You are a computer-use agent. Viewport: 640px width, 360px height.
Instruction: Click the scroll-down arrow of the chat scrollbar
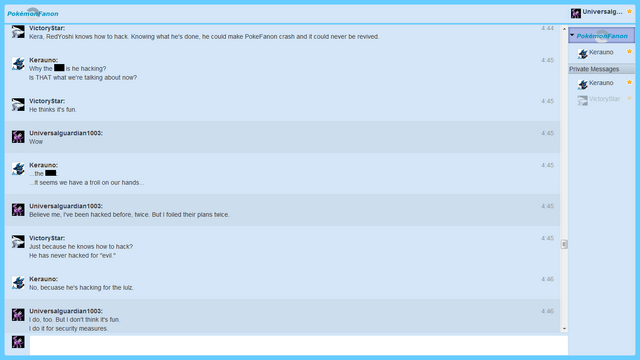pos(564,329)
